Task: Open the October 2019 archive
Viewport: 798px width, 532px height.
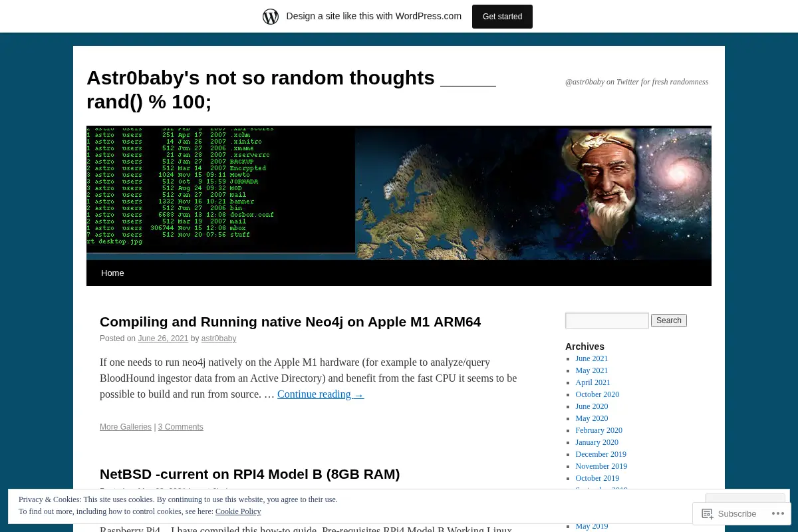Action: point(597,478)
